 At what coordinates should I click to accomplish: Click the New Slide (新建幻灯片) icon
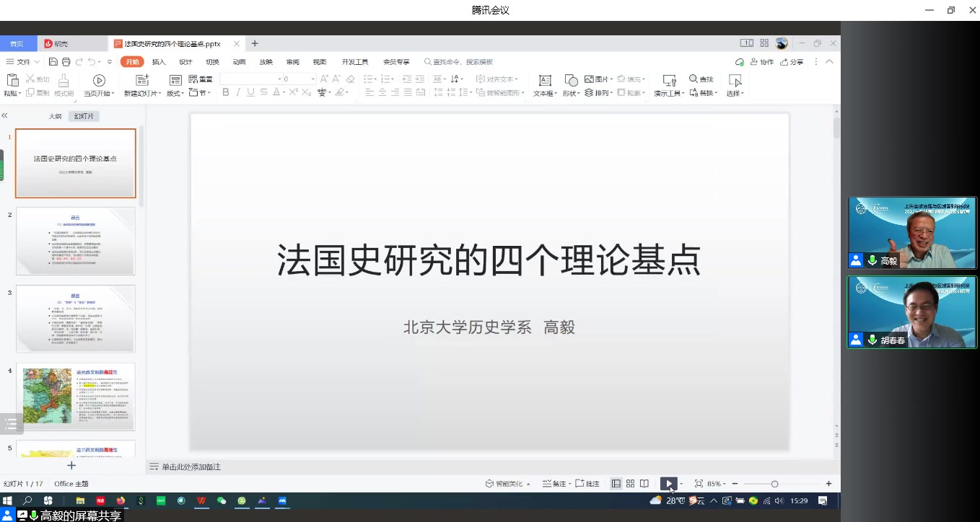(142, 80)
